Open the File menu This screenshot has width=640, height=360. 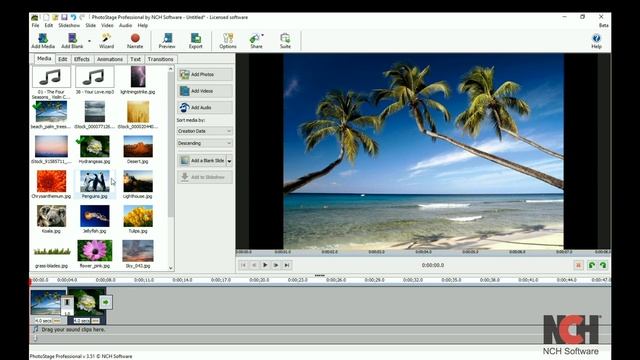coord(36,25)
